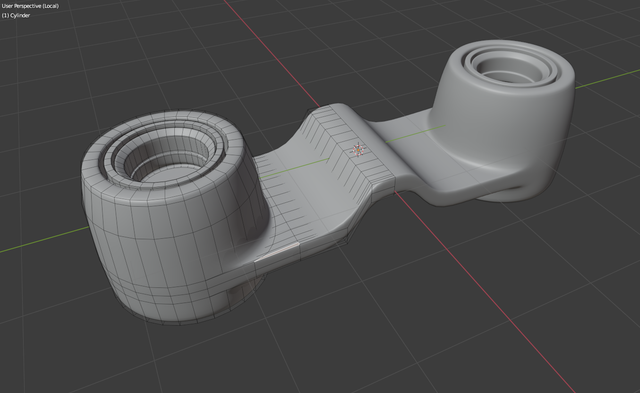This screenshot has height=393, width=640.
Task: Click the "User Perspective (Local)" viewport label
Action: coord(30,6)
